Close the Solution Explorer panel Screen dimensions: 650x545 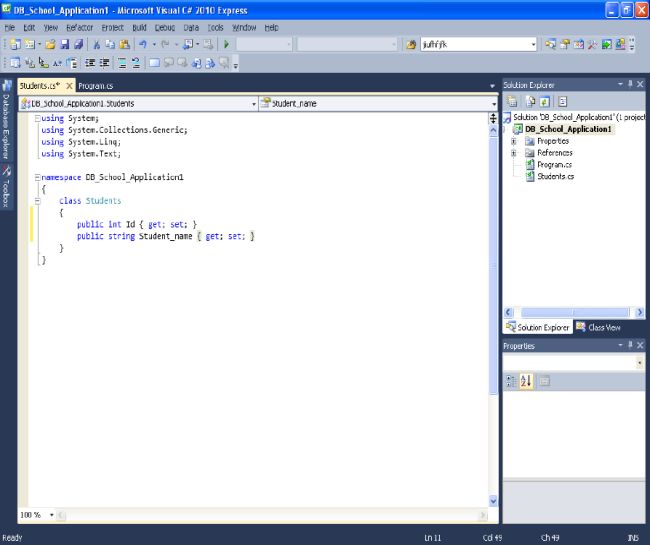tap(640, 84)
